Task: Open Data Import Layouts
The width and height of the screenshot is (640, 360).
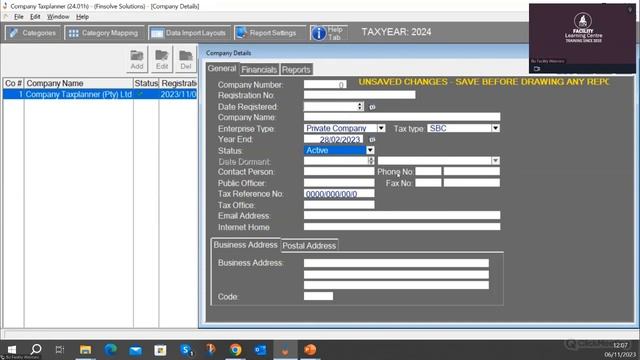Action: pos(189,33)
